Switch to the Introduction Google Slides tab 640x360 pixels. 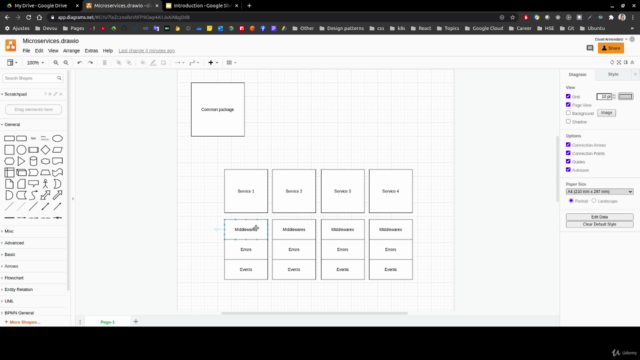(202, 6)
